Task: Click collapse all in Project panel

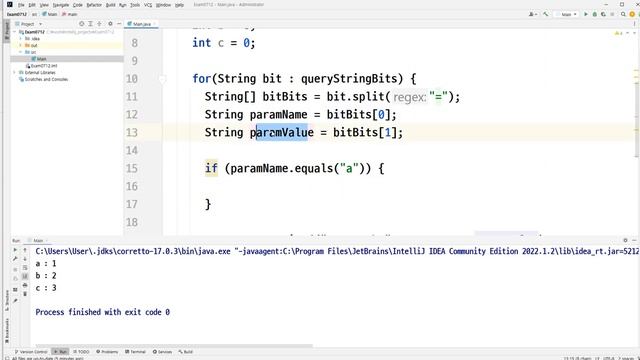Action: coord(99,24)
